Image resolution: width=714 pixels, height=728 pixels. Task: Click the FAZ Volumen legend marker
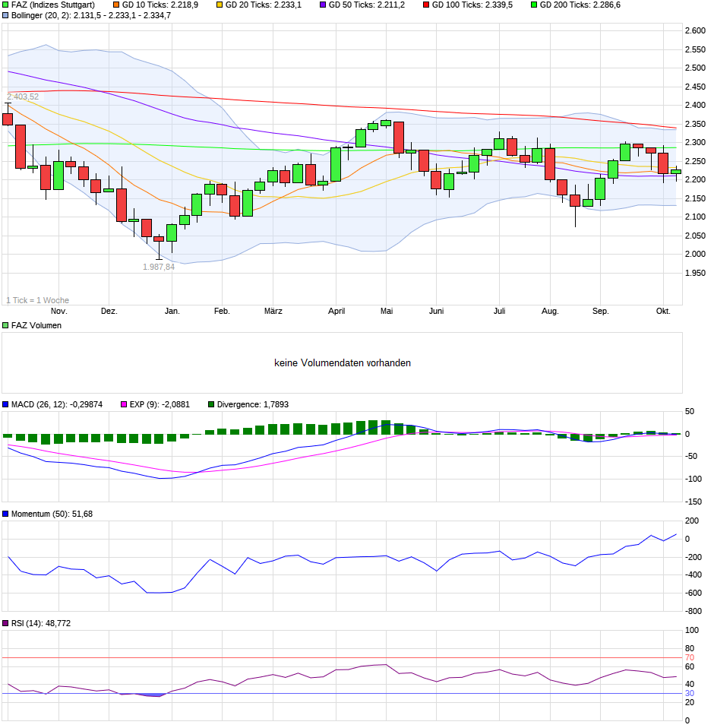click(x=6, y=325)
